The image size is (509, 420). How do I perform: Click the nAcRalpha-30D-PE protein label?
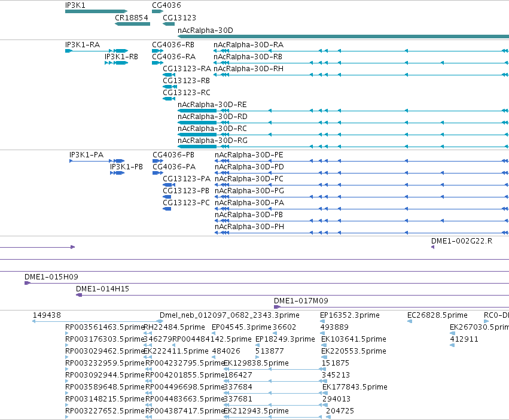click(249, 154)
